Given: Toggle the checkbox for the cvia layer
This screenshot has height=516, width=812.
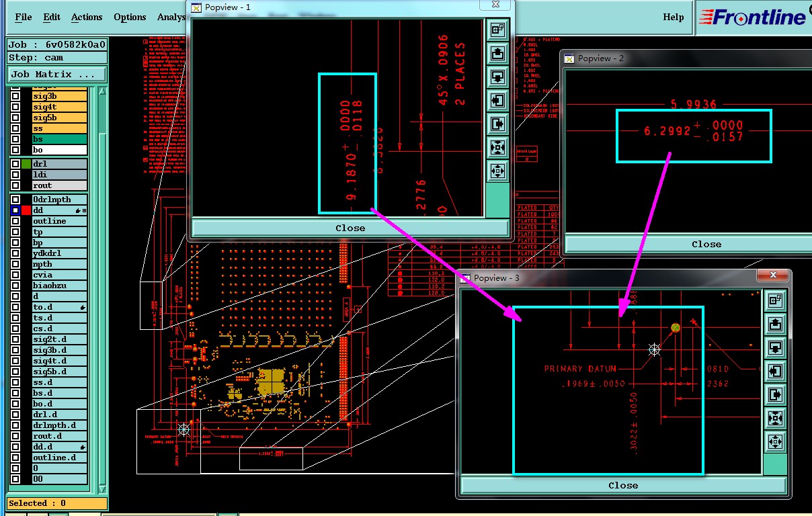Looking at the screenshot, I should tap(15, 275).
